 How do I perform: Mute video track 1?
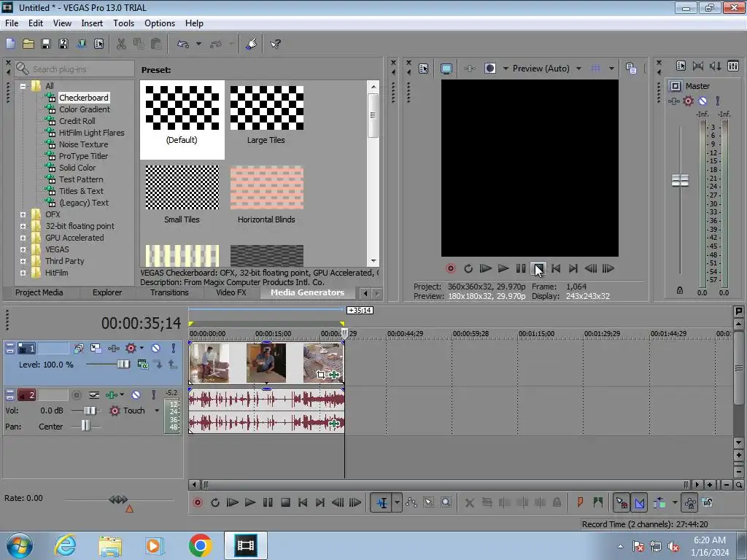tap(155, 349)
